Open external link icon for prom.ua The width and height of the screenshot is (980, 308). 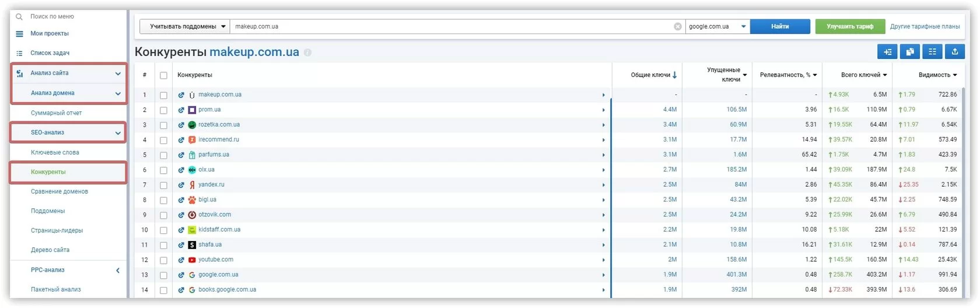click(x=181, y=110)
